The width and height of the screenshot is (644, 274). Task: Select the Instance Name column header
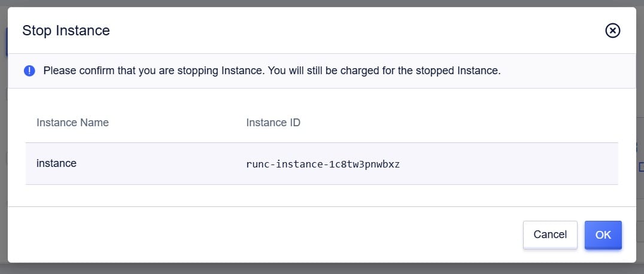click(x=72, y=123)
